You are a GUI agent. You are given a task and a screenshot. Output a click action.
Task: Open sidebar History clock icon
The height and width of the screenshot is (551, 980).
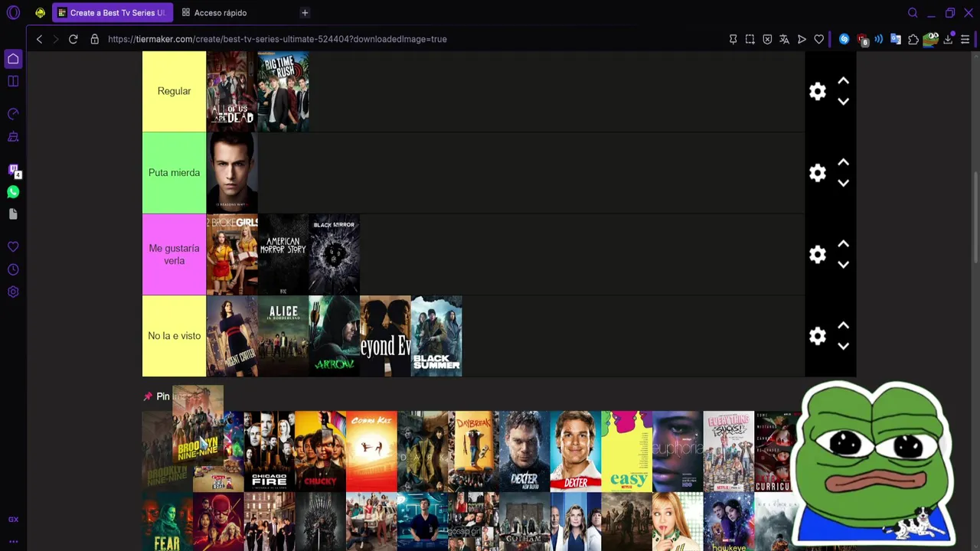(13, 269)
